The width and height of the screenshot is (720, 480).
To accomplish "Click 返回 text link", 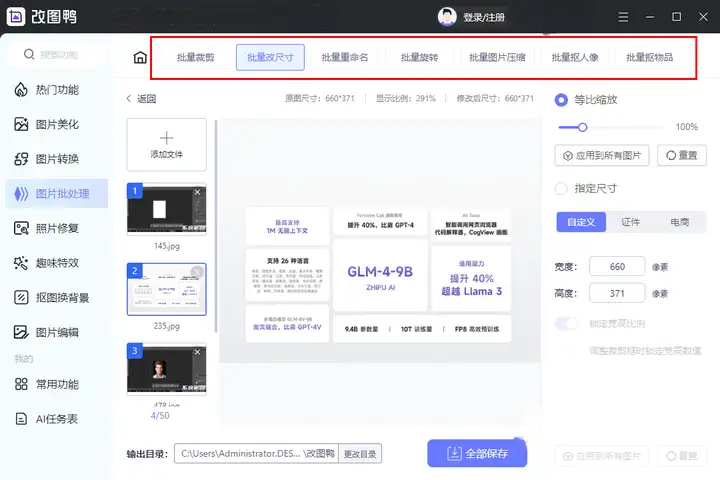I will [x=146, y=98].
